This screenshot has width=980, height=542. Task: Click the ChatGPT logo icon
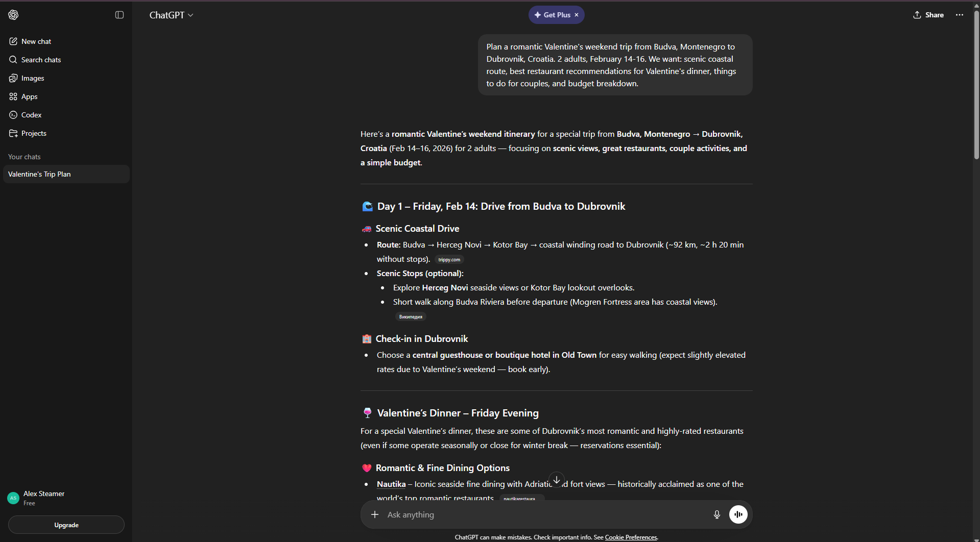point(13,15)
